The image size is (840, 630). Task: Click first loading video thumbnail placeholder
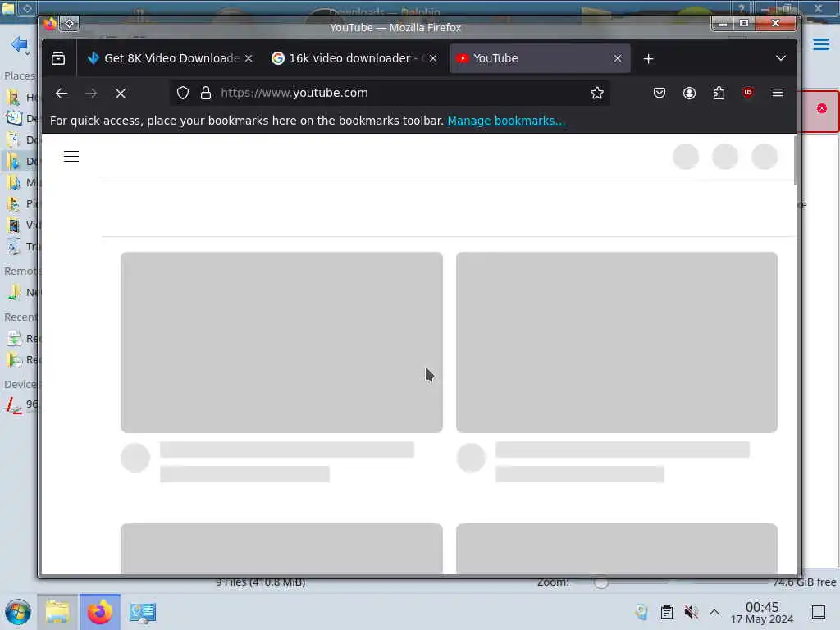282,342
